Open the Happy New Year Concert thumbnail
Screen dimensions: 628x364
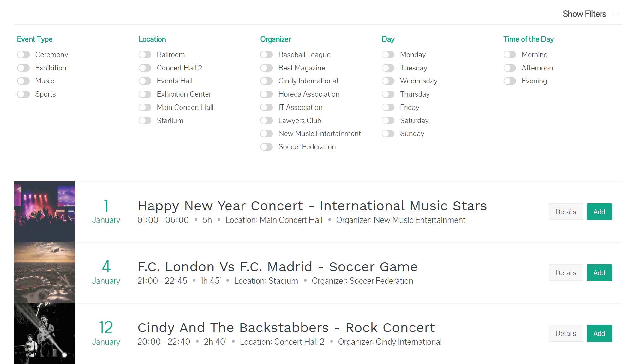(x=45, y=212)
